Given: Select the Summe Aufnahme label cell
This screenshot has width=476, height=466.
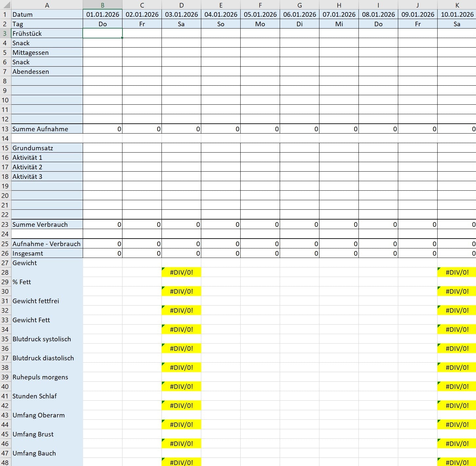Looking at the screenshot, I should click(x=47, y=129).
